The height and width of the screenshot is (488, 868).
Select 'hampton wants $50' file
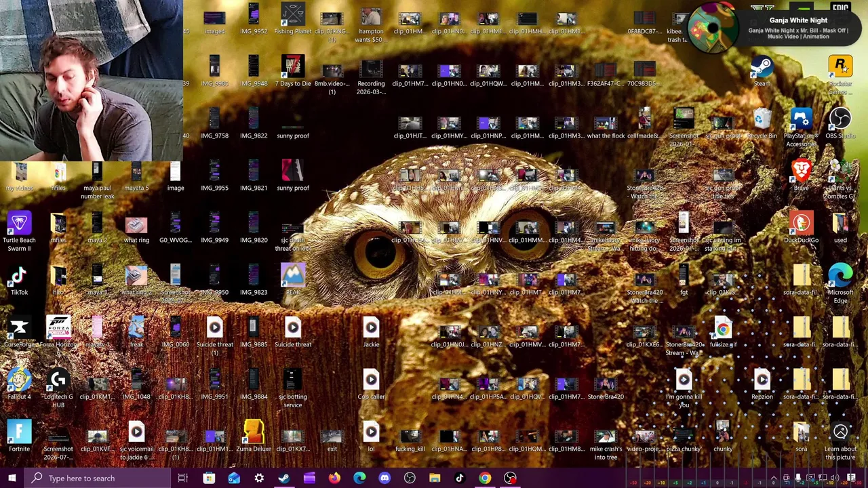[x=371, y=23]
